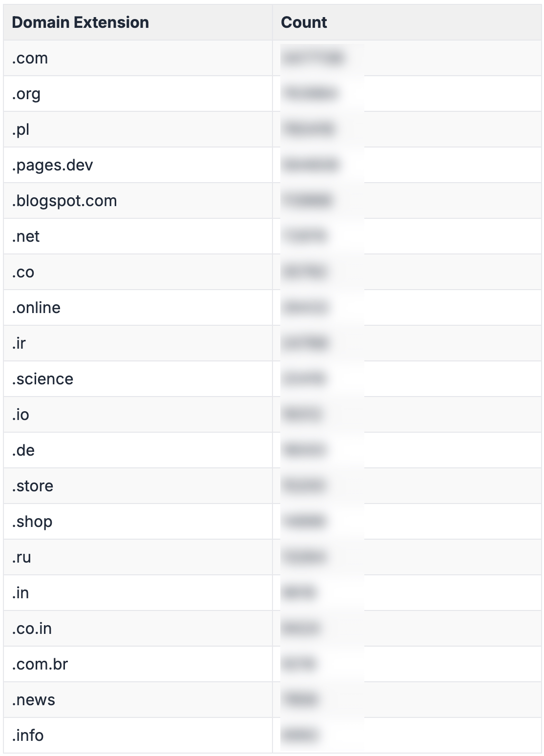The height and width of the screenshot is (756, 544).
Task: Click the .store extension entry
Action: pyautogui.click(x=33, y=486)
